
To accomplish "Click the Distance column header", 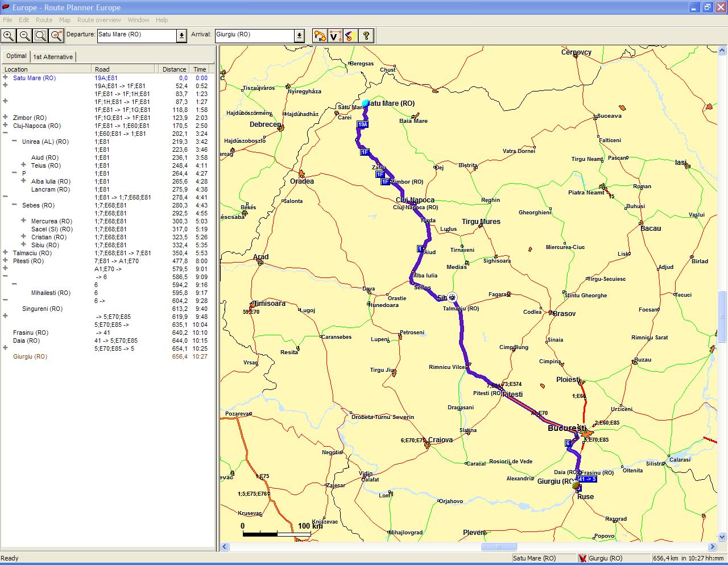I will pyautogui.click(x=173, y=69).
